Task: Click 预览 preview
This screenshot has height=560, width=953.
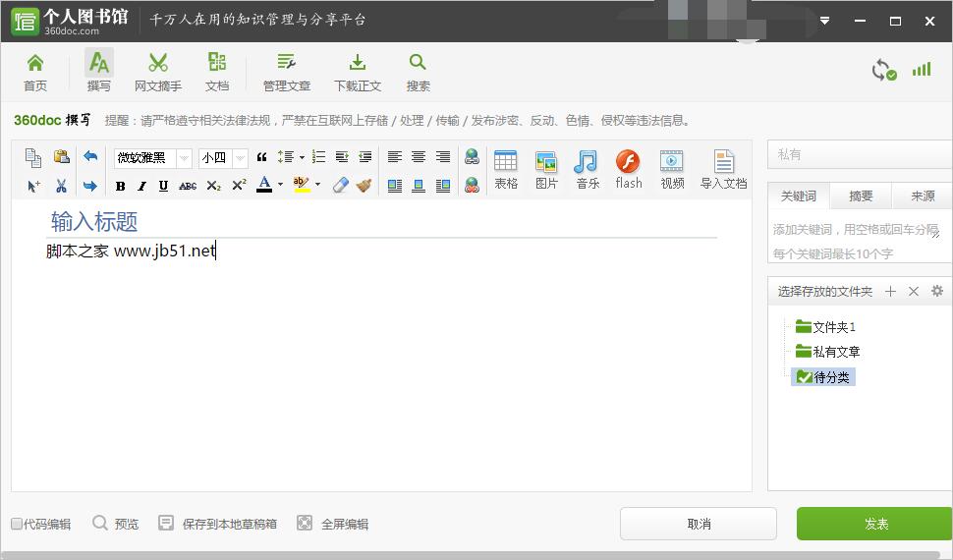Action: [x=116, y=524]
